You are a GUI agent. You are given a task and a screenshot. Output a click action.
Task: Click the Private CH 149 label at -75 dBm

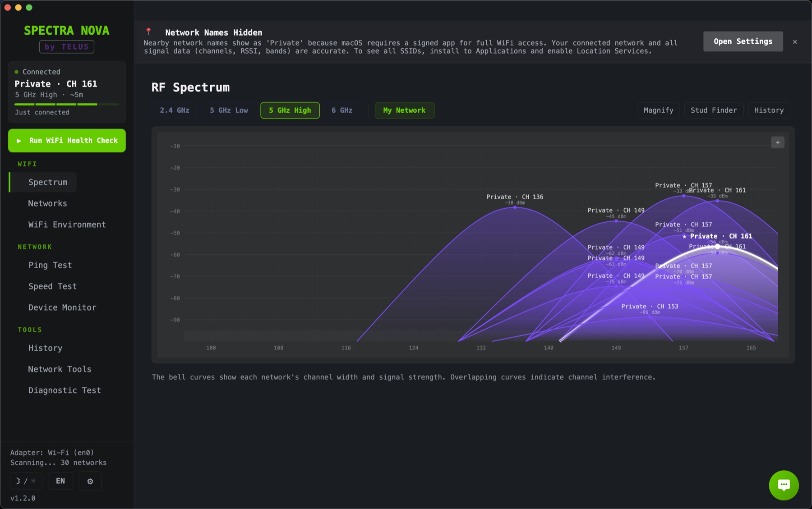(x=616, y=276)
